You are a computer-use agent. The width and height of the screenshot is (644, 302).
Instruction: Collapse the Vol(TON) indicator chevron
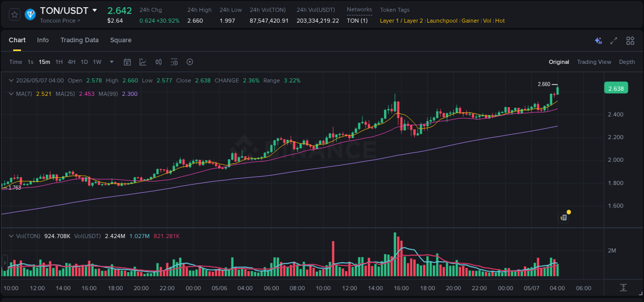click(x=11, y=236)
